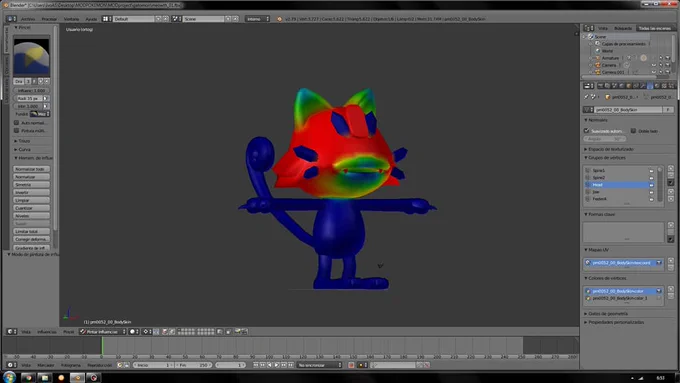The height and width of the screenshot is (383, 680).
Task: Collapse the 'Herram. de influencia' panel
Action: [x=33, y=158]
